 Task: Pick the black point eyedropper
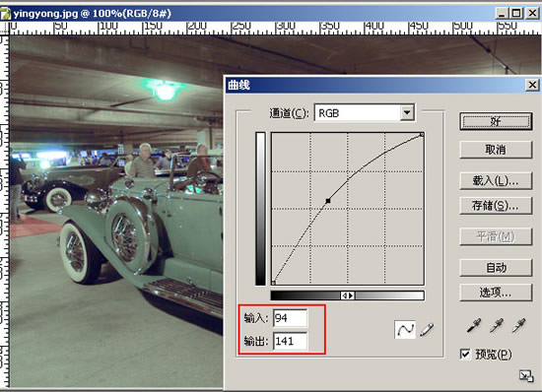point(474,325)
